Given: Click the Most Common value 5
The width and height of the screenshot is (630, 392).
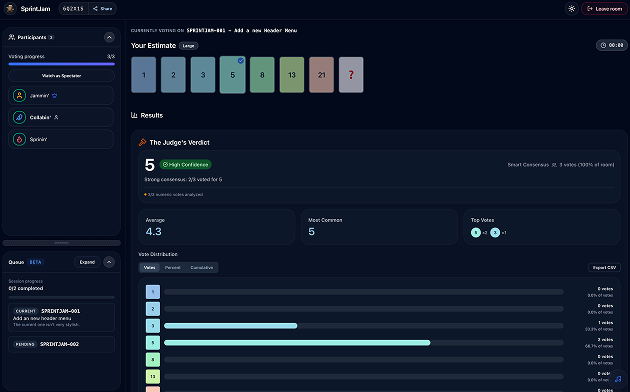Looking at the screenshot, I should pyautogui.click(x=311, y=232).
